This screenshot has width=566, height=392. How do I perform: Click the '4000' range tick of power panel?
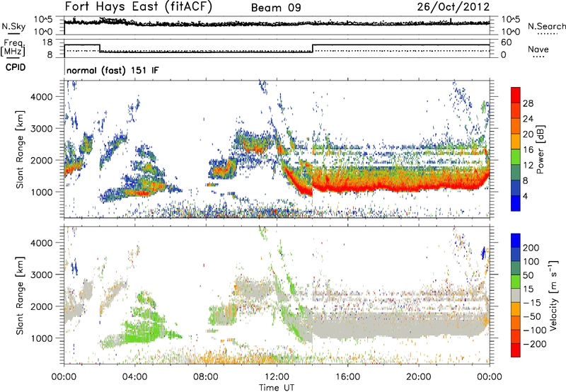[42, 97]
